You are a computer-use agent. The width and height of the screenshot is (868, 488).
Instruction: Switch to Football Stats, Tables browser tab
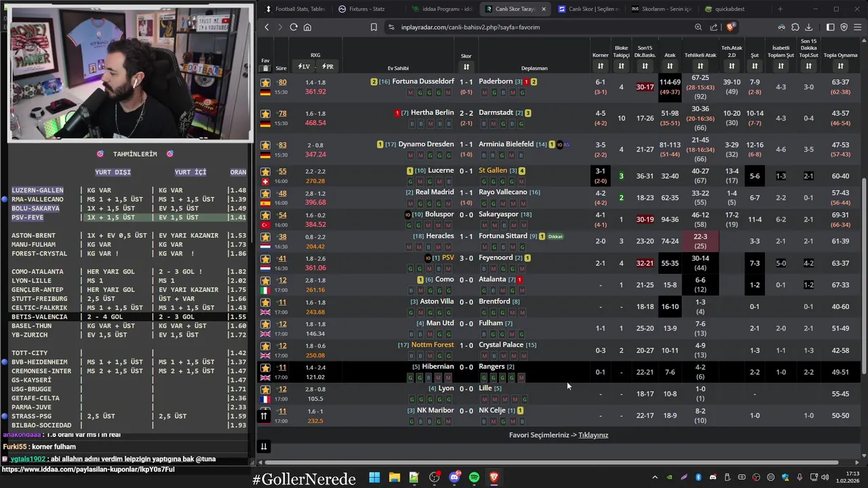pos(295,9)
